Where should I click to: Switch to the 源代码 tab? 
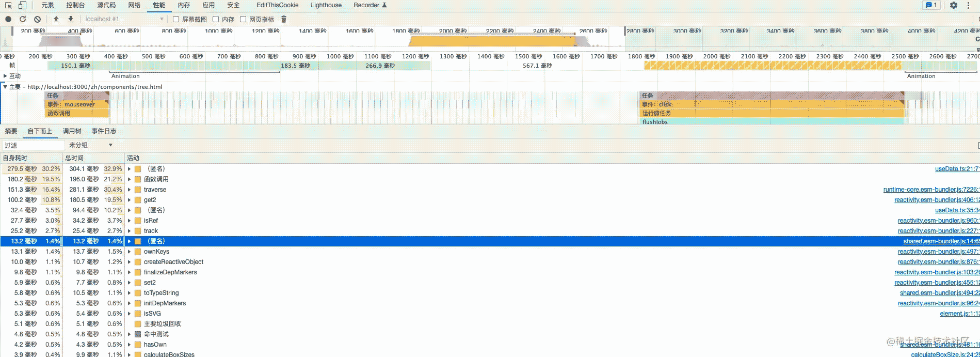click(x=106, y=5)
